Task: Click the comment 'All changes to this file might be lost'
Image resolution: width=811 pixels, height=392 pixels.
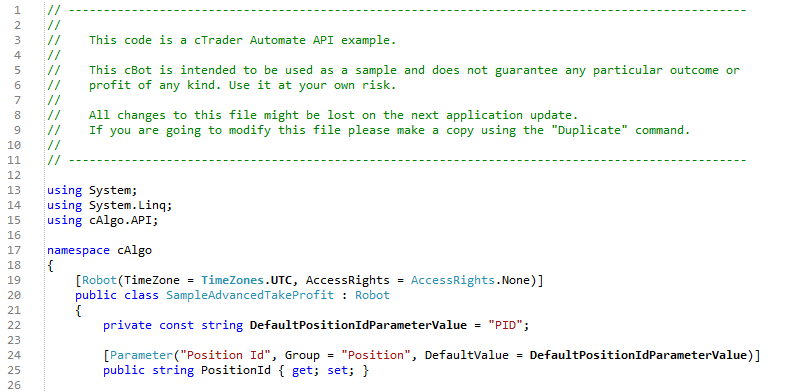Action: tap(333, 115)
